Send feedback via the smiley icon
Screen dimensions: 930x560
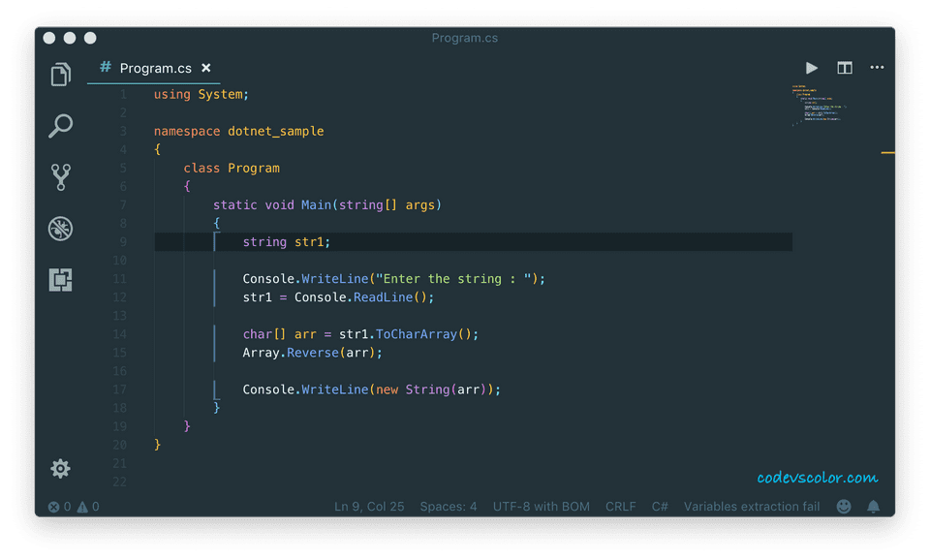click(843, 506)
